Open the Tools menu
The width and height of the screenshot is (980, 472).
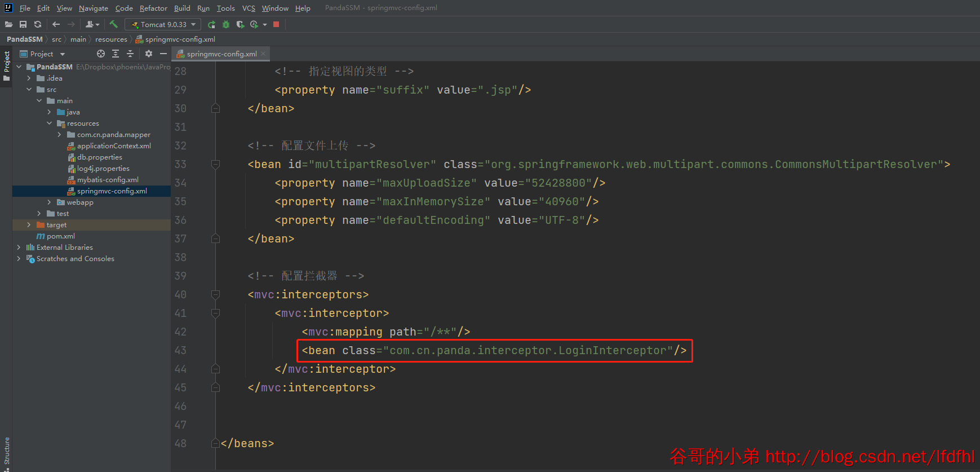point(225,8)
